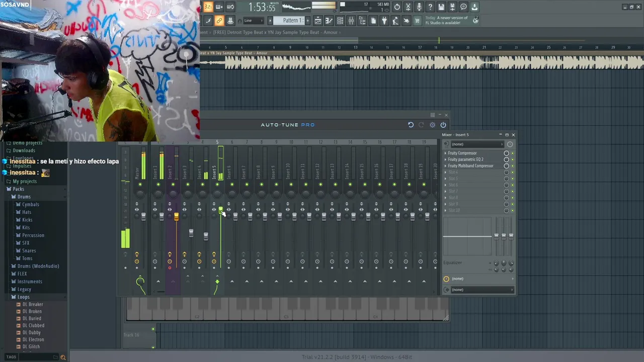Click the latency clock icon in Mixer Insert 5
The width and height of the screenshot is (644, 362).
pos(510,144)
